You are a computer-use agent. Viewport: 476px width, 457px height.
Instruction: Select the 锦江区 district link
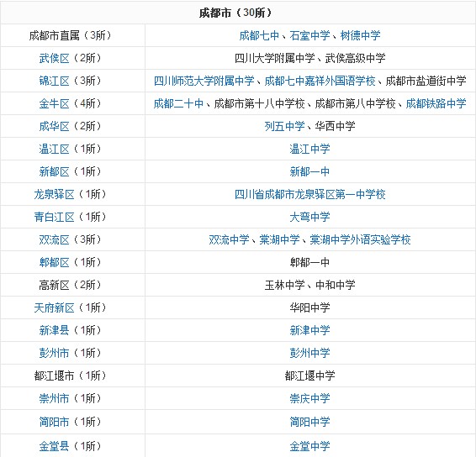(x=54, y=81)
